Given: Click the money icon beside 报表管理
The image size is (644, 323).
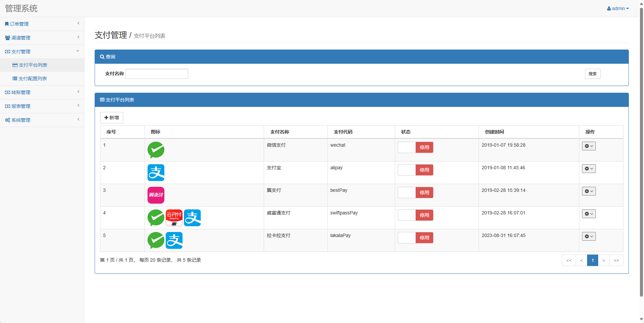Looking at the screenshot, I should (7, 106).
